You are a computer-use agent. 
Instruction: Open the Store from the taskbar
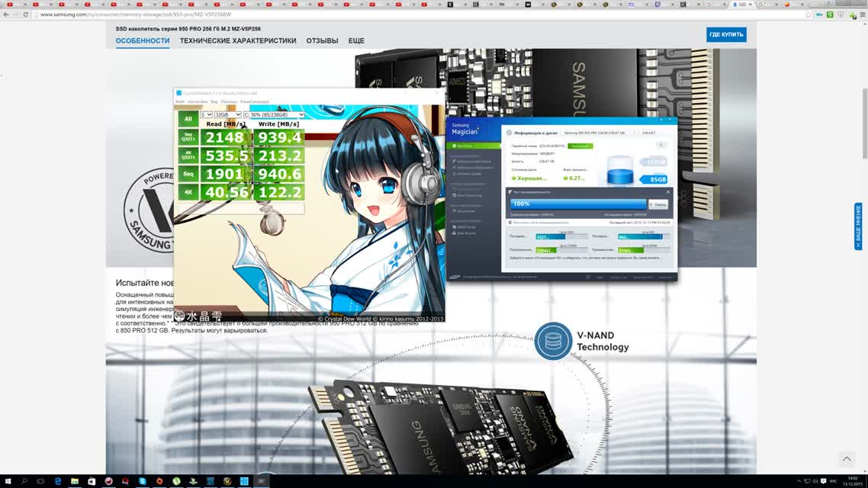pos(92,481)
